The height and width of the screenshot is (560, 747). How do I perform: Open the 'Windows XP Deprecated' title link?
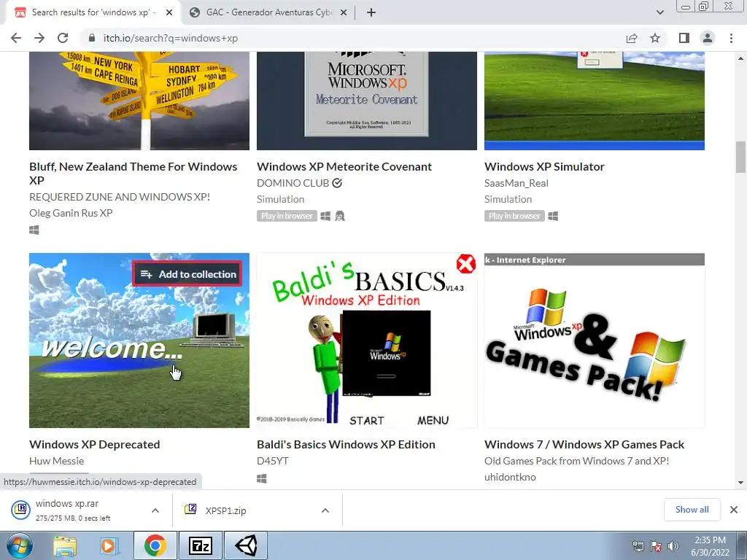94,444
